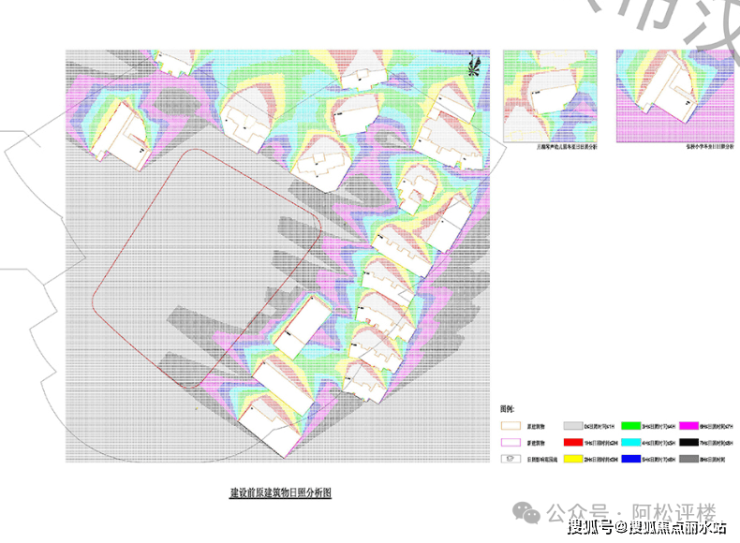
Task: Select the magenta legend color swatch
Action: pos(689,424)
